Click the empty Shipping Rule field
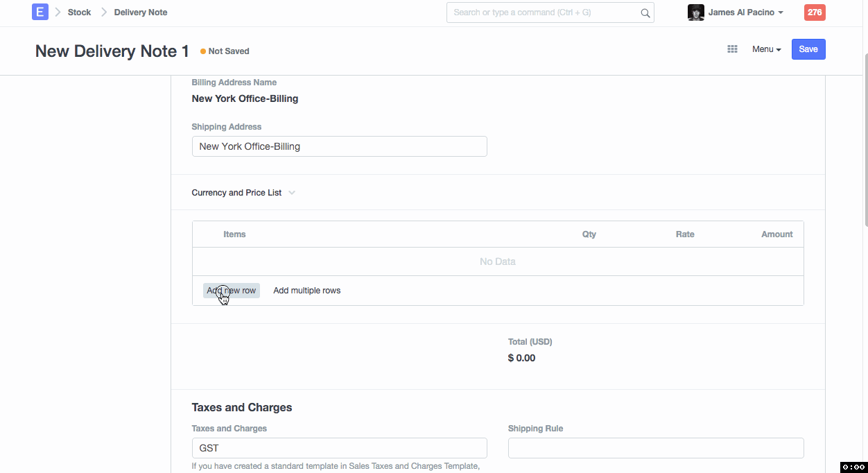The image size is (868, 473). click(x=655, y=448)
